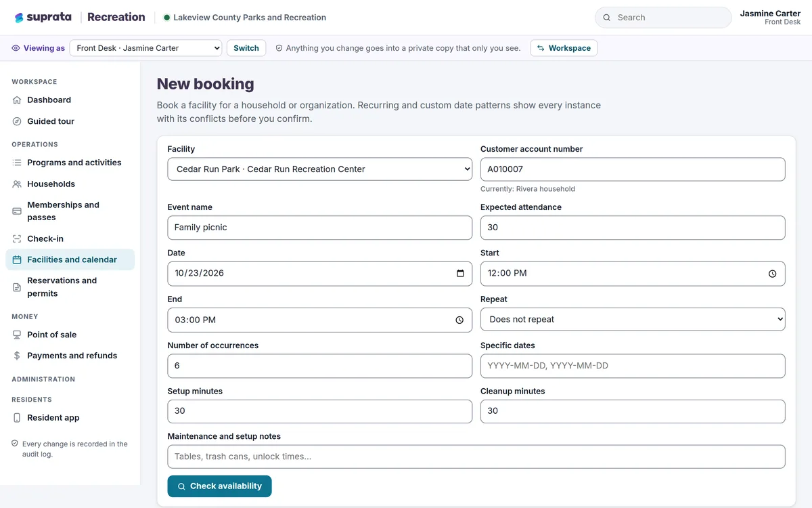Viewport: 812px width, 508px height.
Task: Click the audit log shield icon
Action: tap(15, 444)
